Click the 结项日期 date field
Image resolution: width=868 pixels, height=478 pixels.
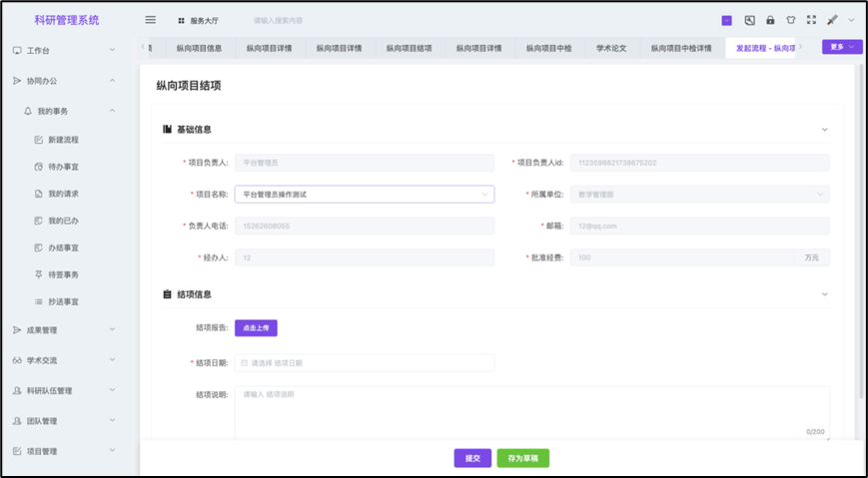pos(364,363)
